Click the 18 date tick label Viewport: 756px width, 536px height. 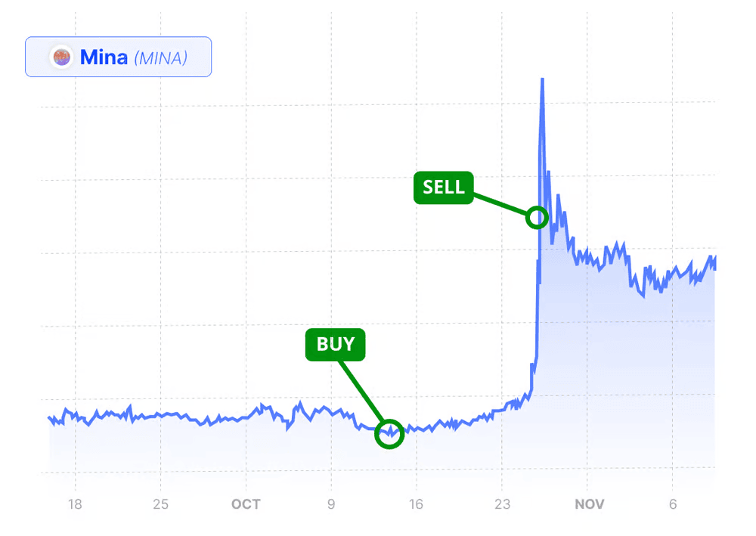coord(75,504)
